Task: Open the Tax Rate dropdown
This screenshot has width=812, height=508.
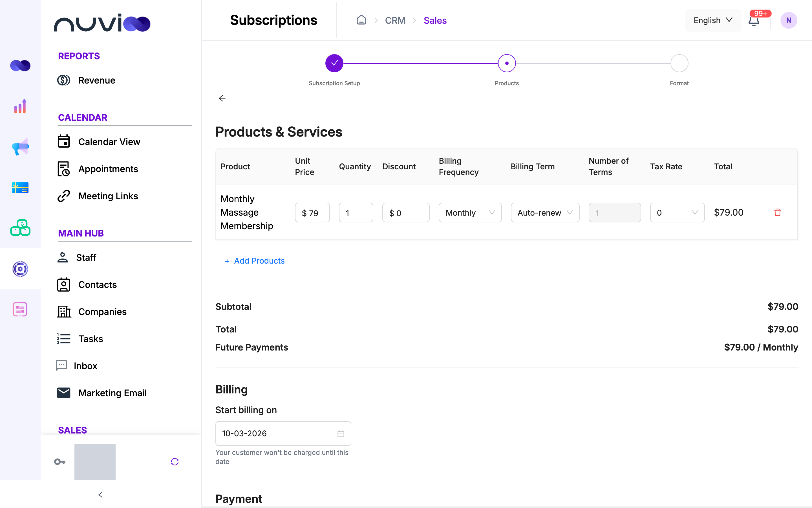Action: tap(677, 213)
